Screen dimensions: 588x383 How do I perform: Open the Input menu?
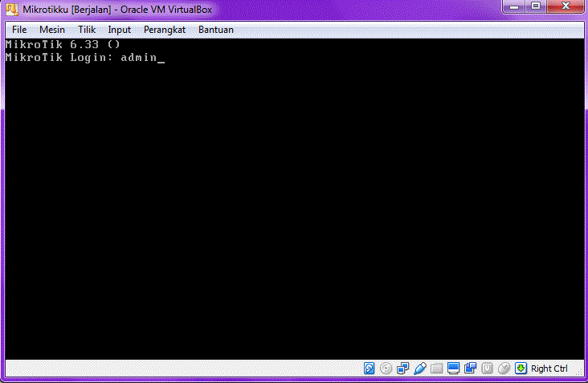119,30
